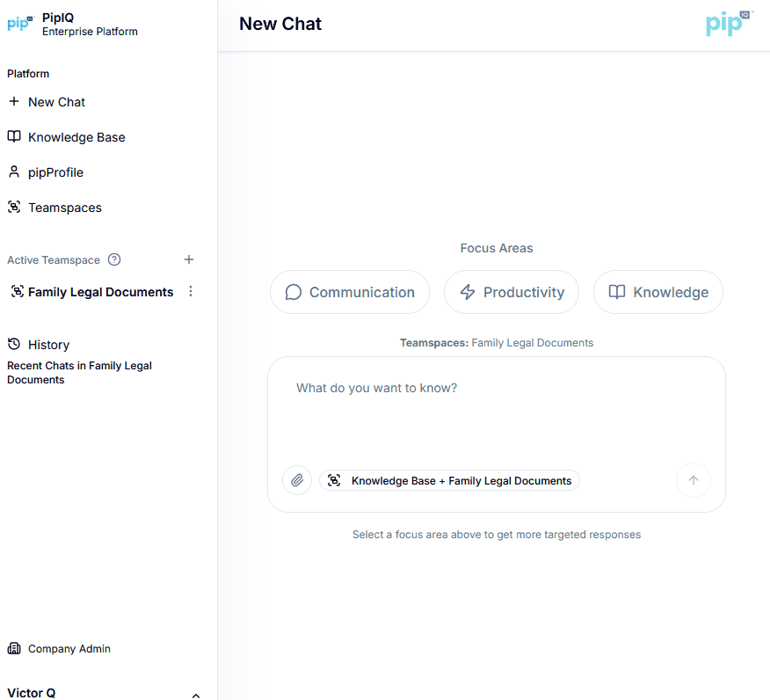Open the Knowledge Base + Family Legal Documents source selector
The width and height of the screenshot is (770, 700).
(x=449, y=480)
